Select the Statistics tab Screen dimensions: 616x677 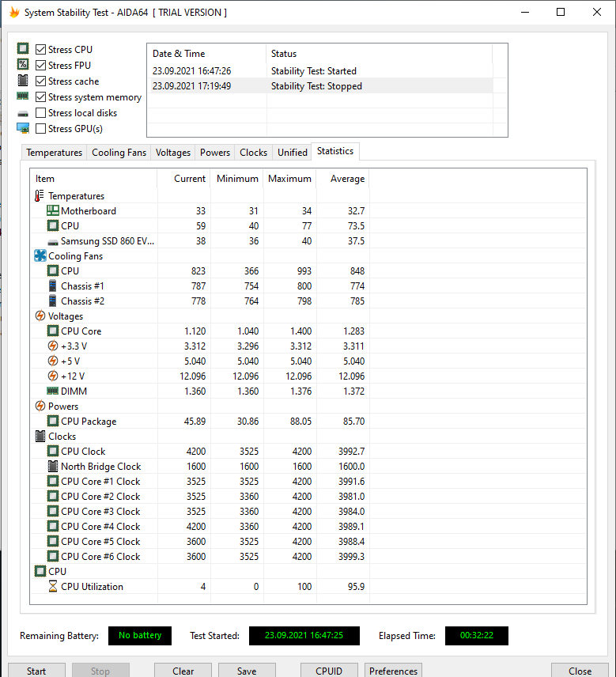(x=335, y=151)
